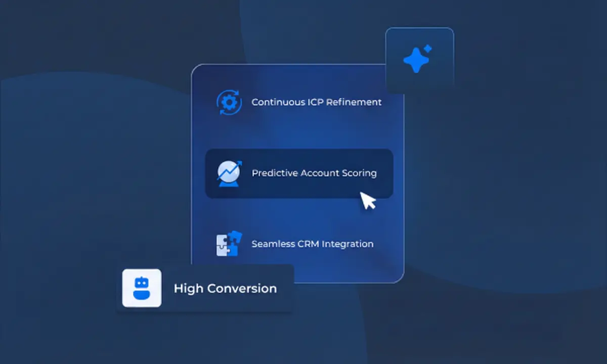
Task: Expand the High Conversion card
Action: [x=205, y=288]
